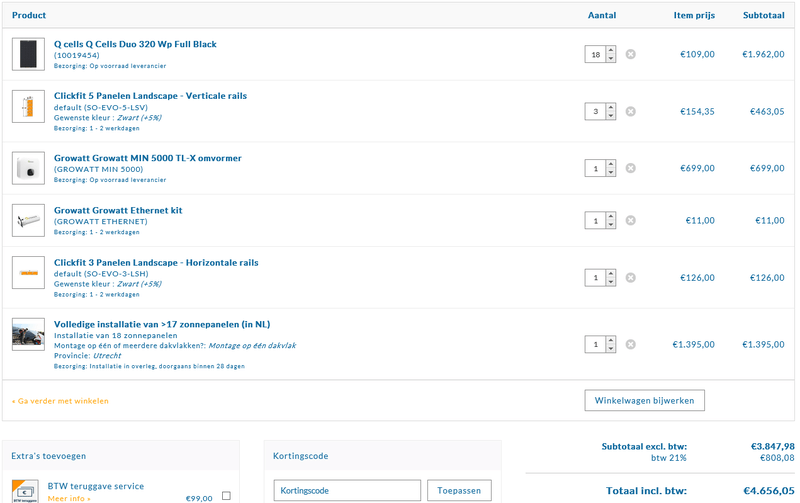Viewport: 800px width, 503px height.
Task: Open the 'Meer info' link for BTW service
Action: click(69, 497)
